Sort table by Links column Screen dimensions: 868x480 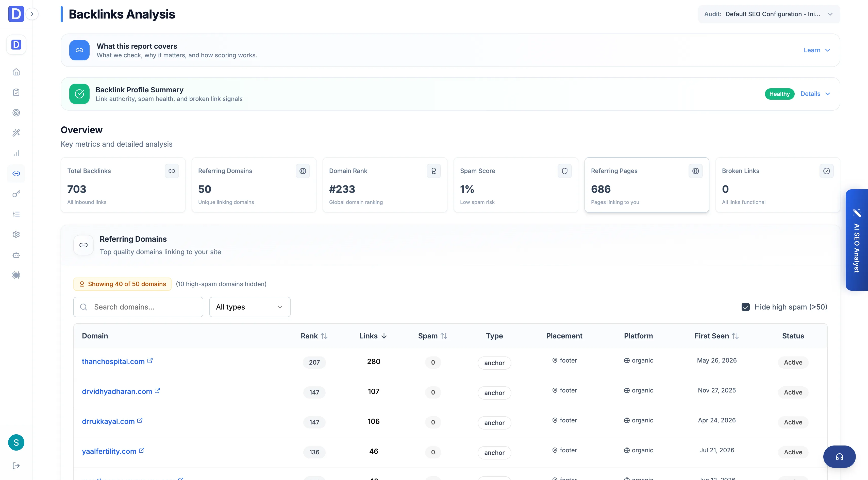pos(373,336)
